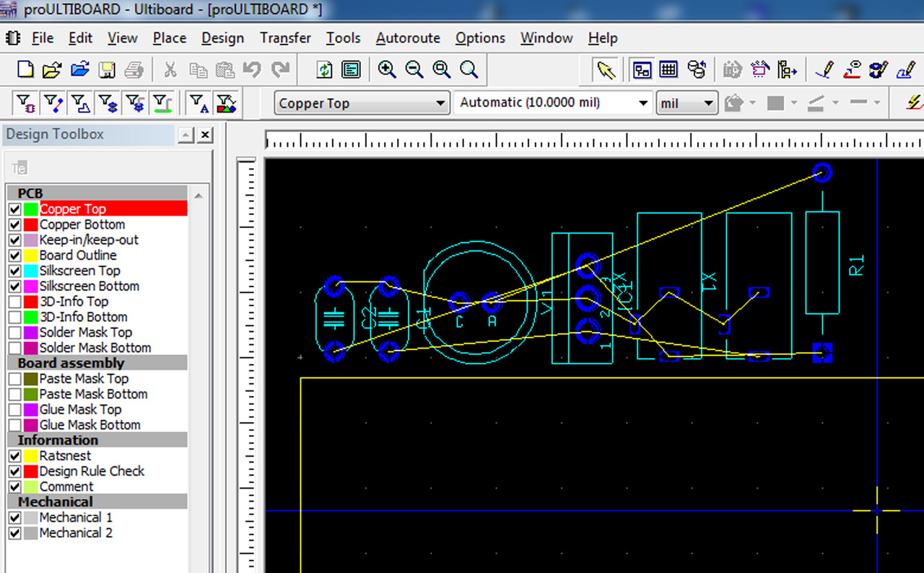Viewport: 924px width, 573px height.
Task: Hide the Ratsnest with its checkbox
Action: coord(14,456)
